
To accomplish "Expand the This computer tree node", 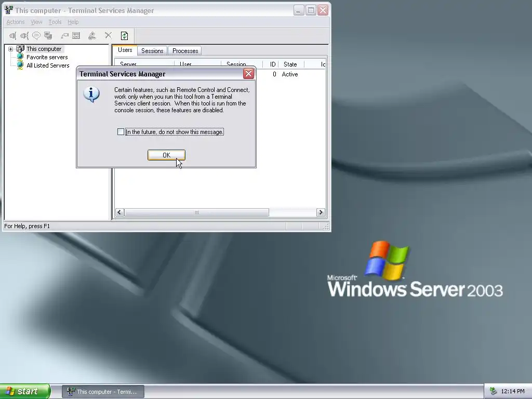I will click(10, 49).
